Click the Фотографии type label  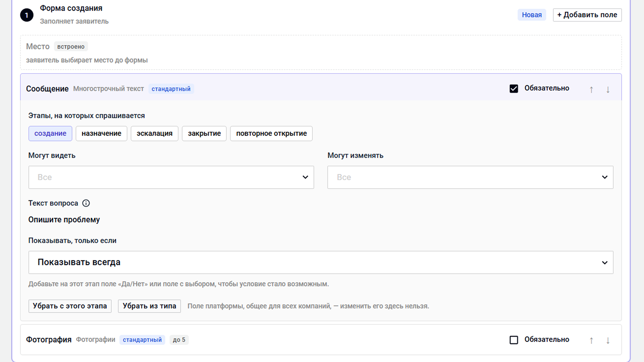(96, 340)
